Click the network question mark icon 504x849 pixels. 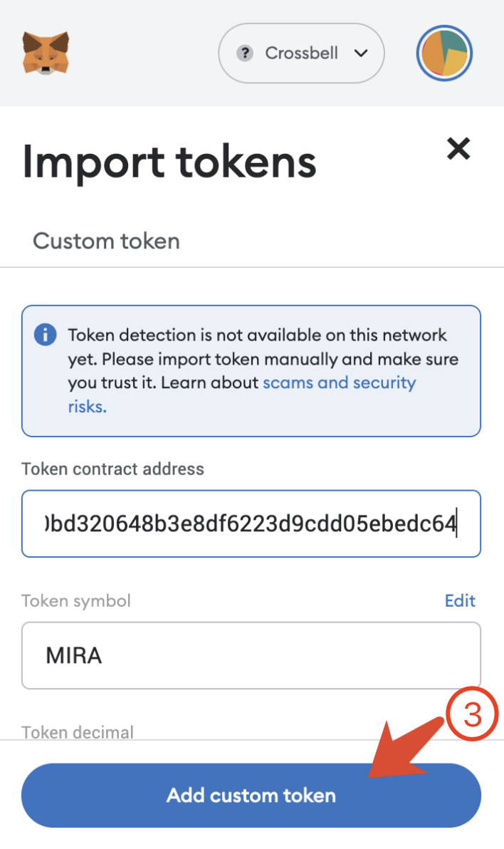pos(246,53)
